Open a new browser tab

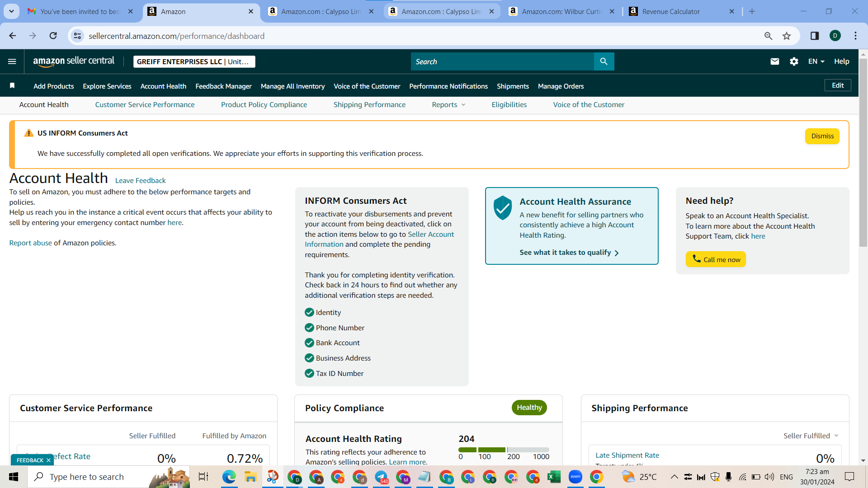coord(752,11)
